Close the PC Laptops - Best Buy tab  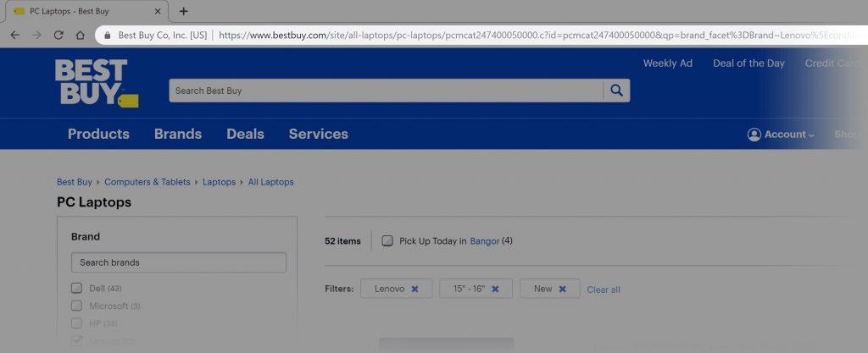[158, 11]
